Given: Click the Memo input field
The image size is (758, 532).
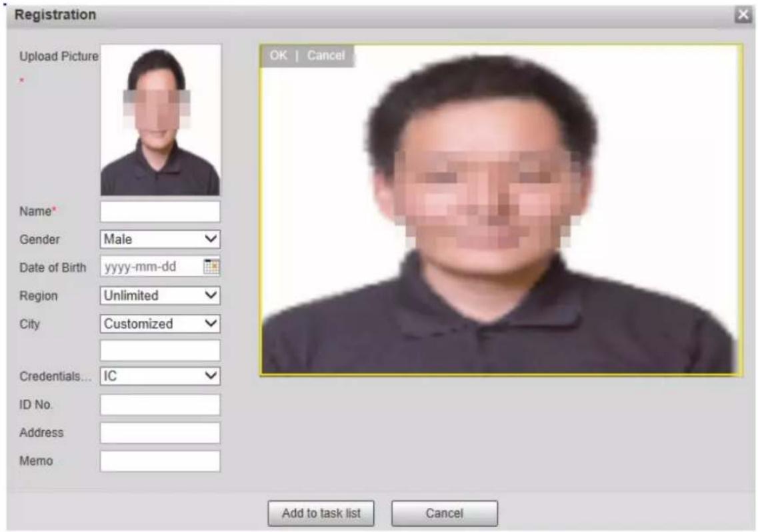Looking at the screenshot, I should pyautogui.click(x=160, y=461).
